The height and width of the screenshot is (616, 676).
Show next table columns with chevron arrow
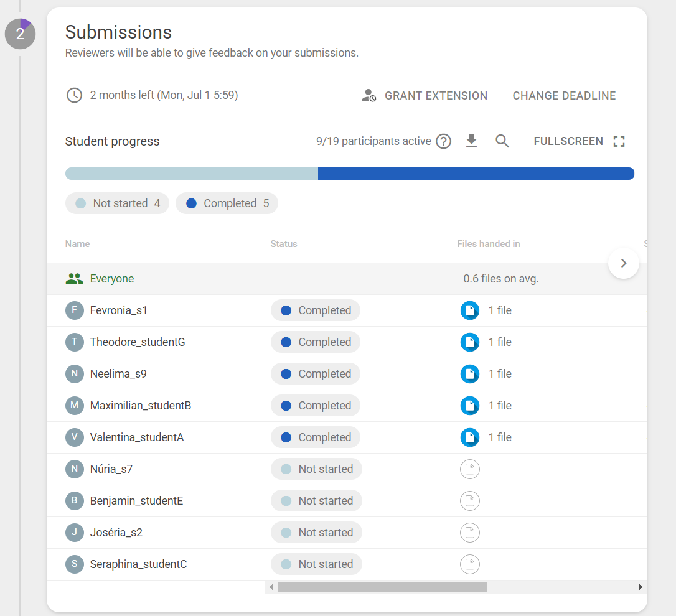624,263
